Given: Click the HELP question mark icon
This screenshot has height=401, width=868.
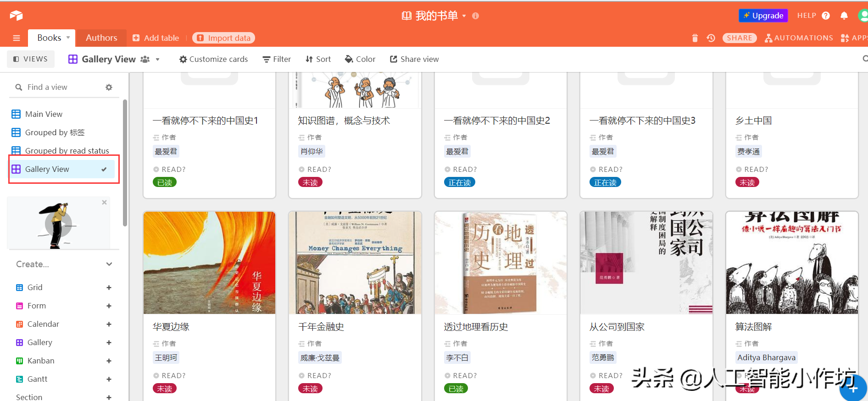Looking at the screenshot, I should (x=826, y=16).
